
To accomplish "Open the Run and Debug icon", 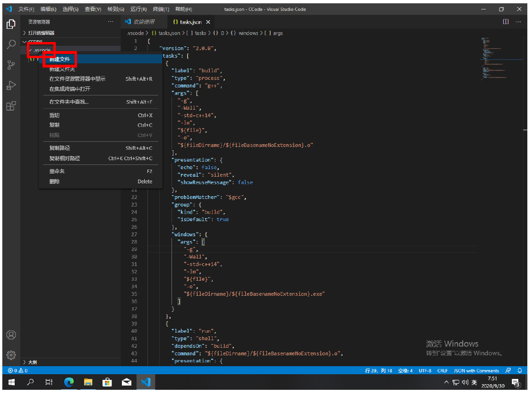I will point(11,86).
